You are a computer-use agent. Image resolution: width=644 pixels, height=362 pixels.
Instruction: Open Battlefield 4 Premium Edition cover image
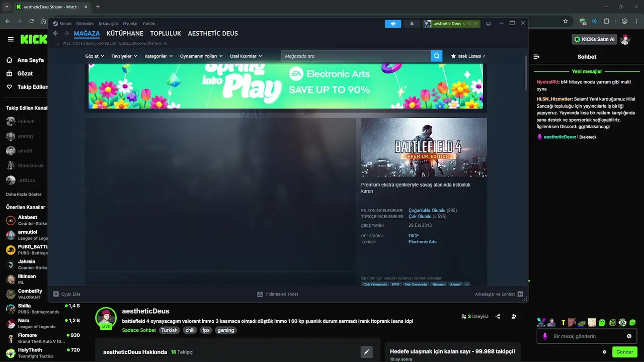[x=424, y=147]
